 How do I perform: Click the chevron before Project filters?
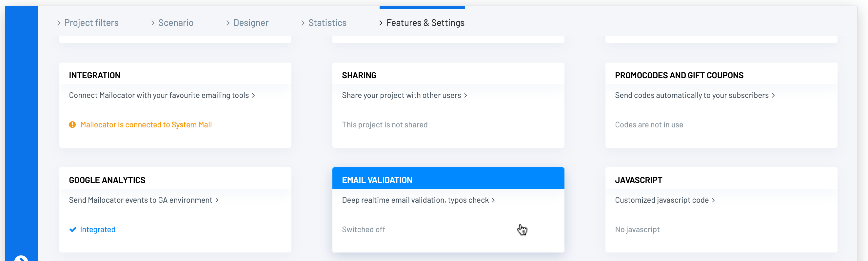(59, 23)
